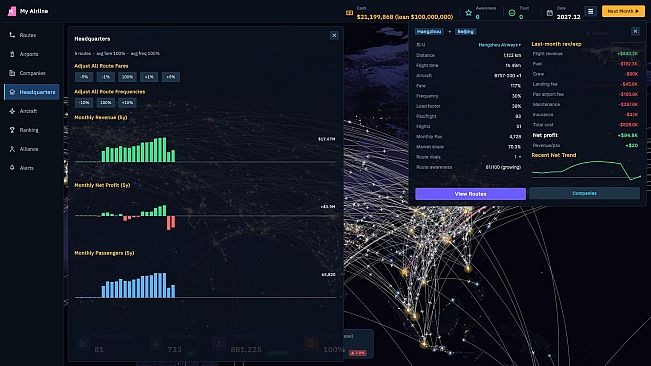Click the routes summary line under Headquarters
This screenshot has height=366, width=651.
pos(117,54)
